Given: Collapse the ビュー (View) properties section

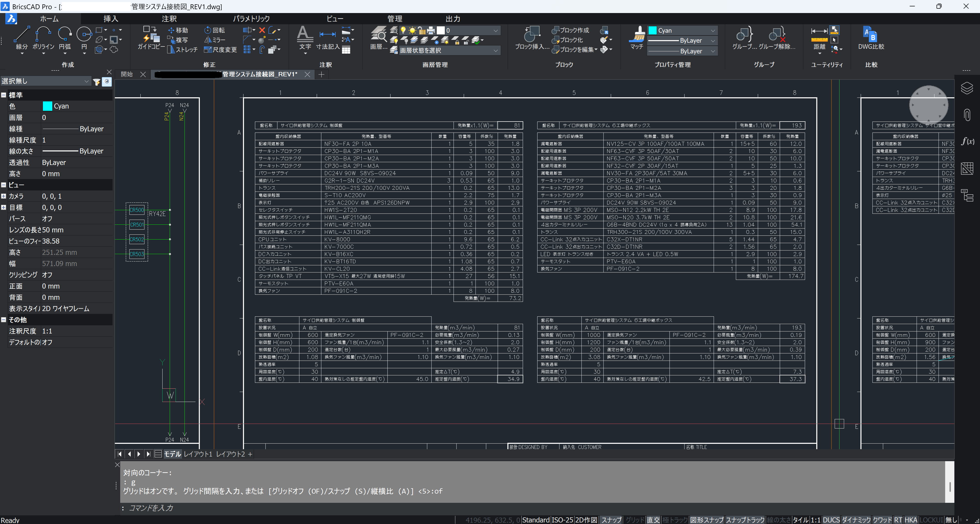Looking at the screenshot, I should 4,185.
